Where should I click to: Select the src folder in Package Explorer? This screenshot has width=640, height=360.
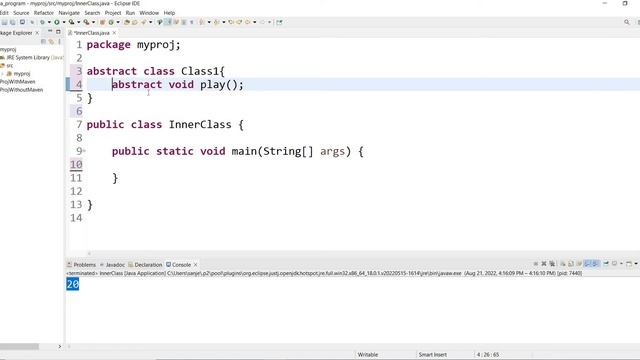(7, 66)
